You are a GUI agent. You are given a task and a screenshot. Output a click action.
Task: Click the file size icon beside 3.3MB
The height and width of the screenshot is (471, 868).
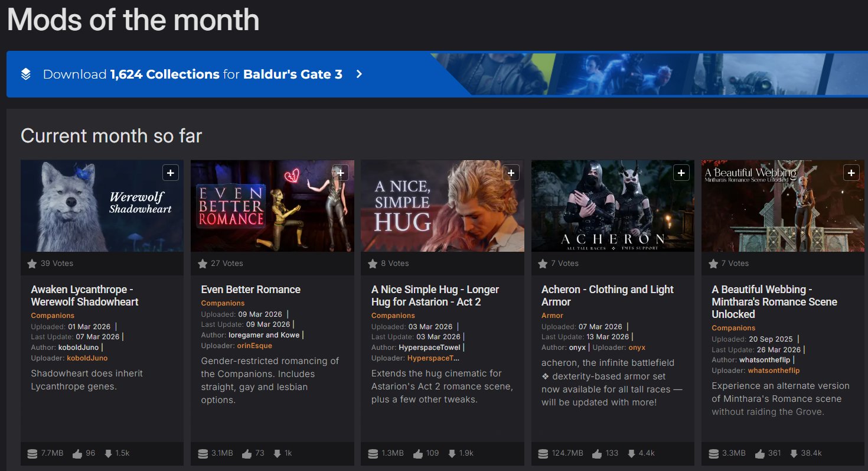click(x=713, y=454)
